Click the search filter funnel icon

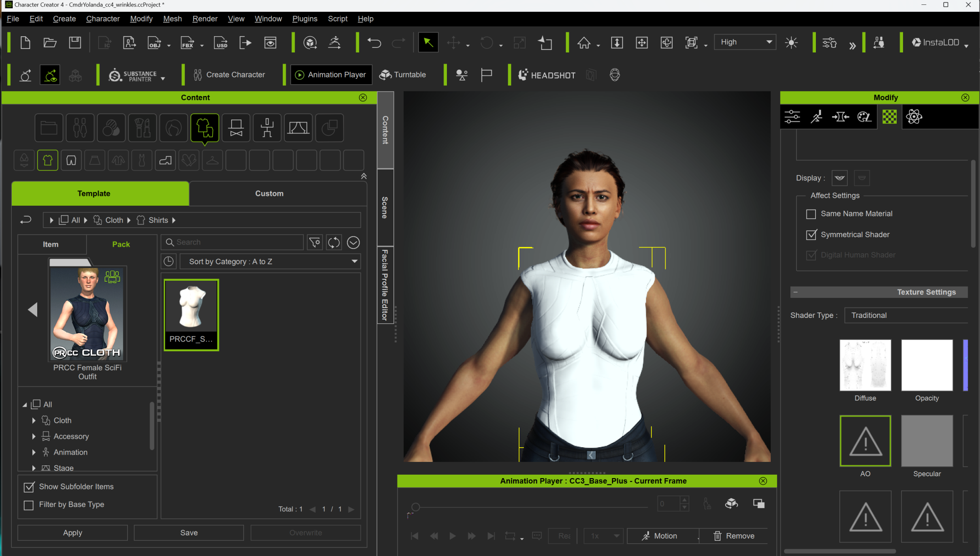point(315,242)
